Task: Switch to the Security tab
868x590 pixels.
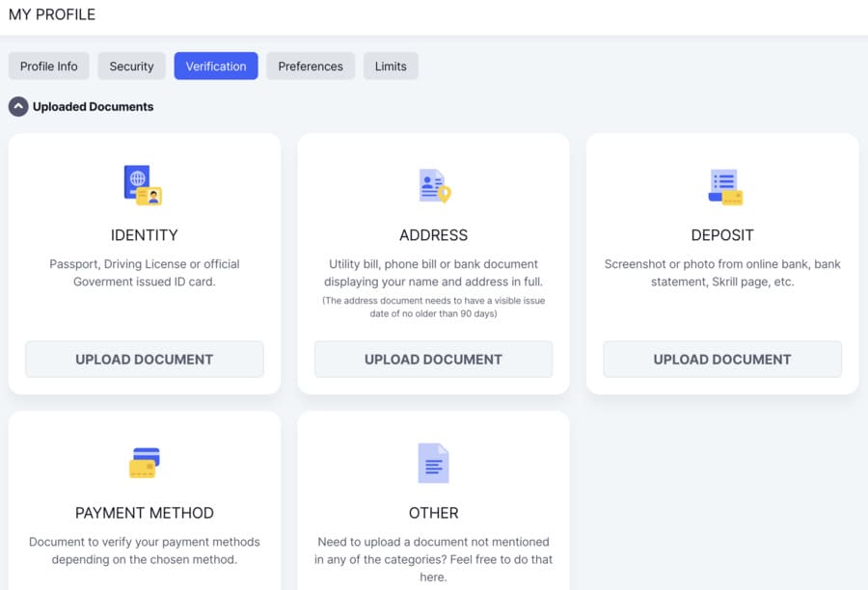Action: click(x=131, y=67)
